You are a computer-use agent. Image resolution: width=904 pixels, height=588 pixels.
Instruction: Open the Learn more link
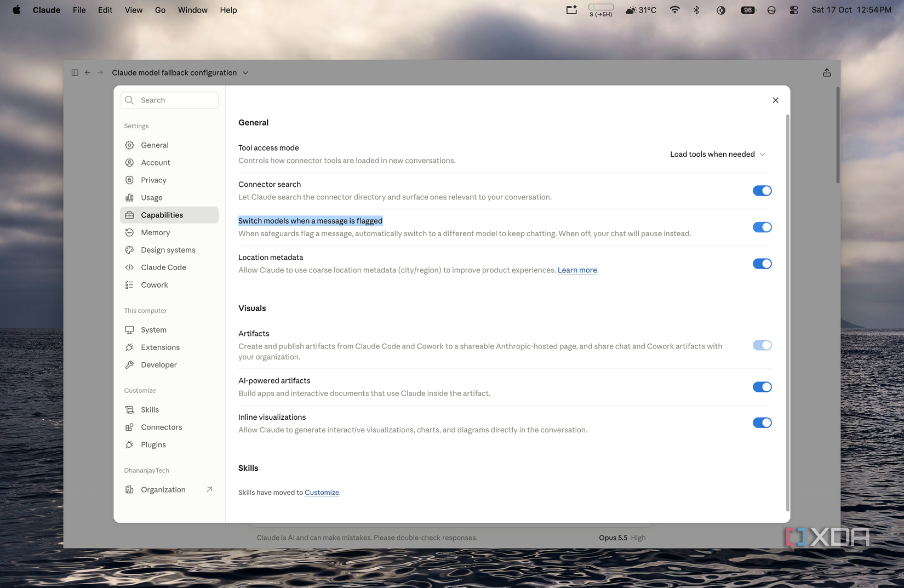tap(577, 270)
